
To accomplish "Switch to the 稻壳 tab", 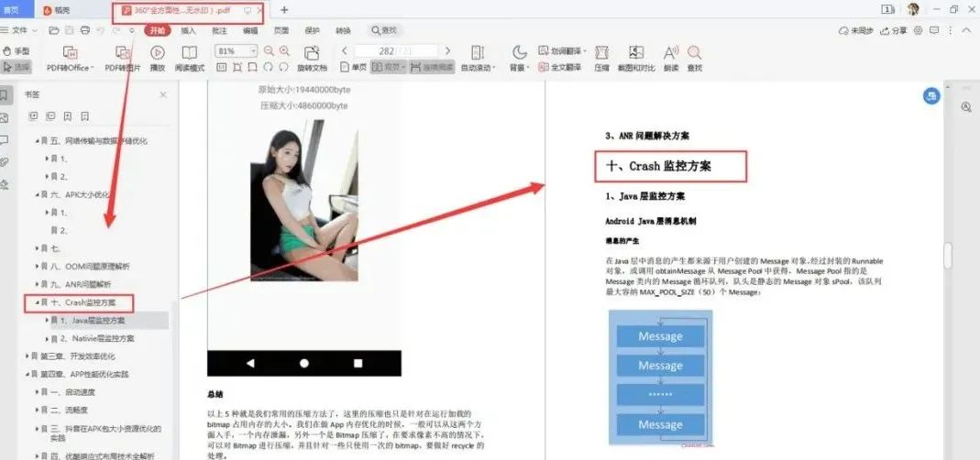I will [58, 10].
